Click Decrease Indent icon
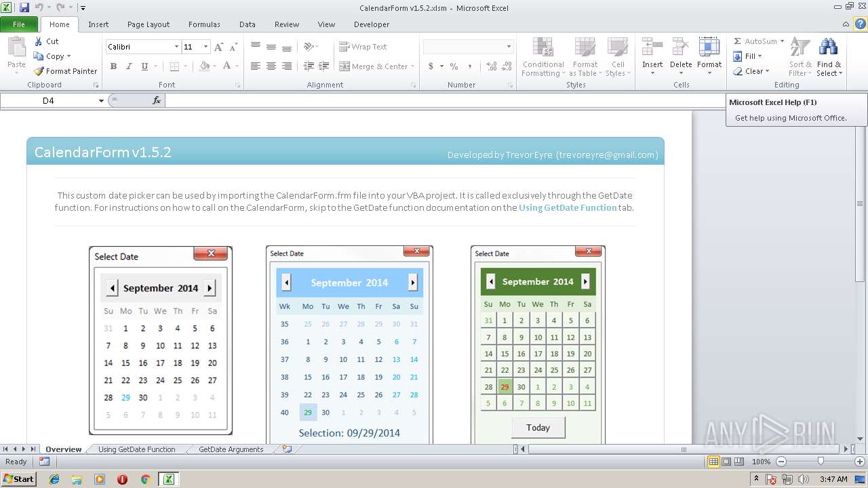 (309, 66)
